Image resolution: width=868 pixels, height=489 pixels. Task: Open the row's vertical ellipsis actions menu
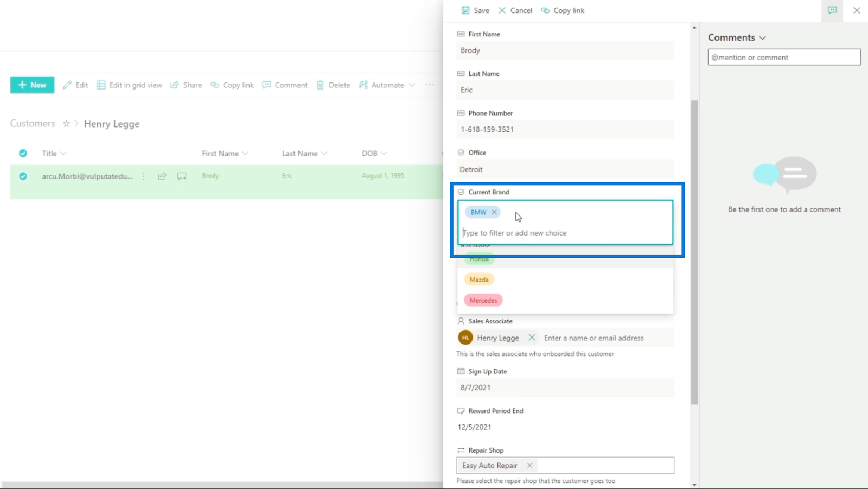tap(144, 176)
